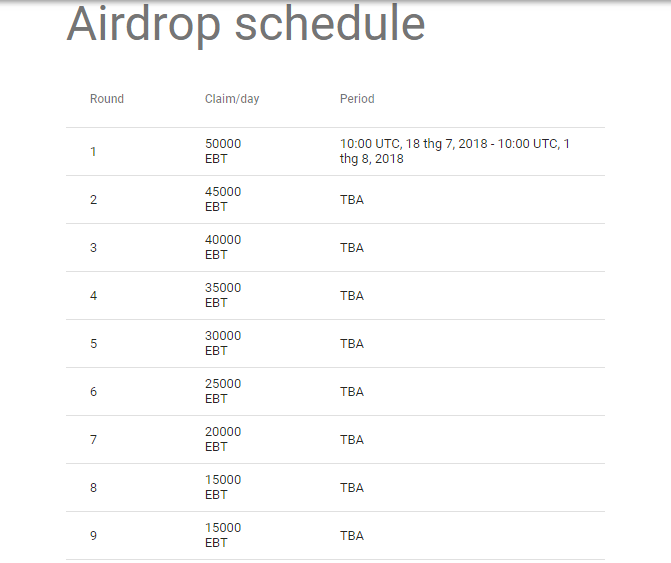Image resolution: width=671 pixels, height=563 pixels.
Task: Click the 45000 EBT claim amount
Action: click(x=223, y=199)
